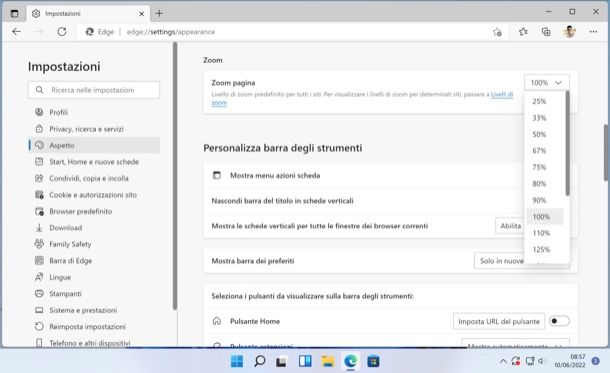The height and width of the screenshot is (373, 610).
Task: Click the Abilita button
Action: point(510,226)
